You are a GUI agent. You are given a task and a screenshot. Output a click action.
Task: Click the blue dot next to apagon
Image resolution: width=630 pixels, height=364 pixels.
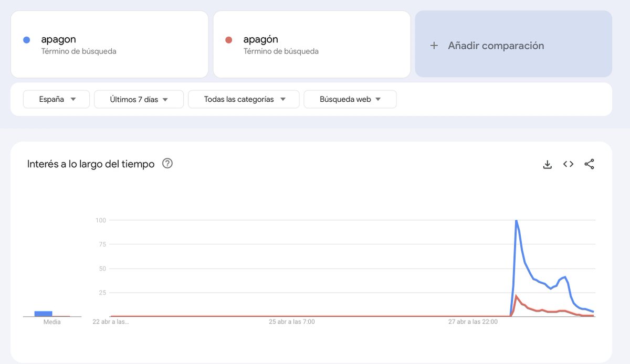[x=27, y=40]
